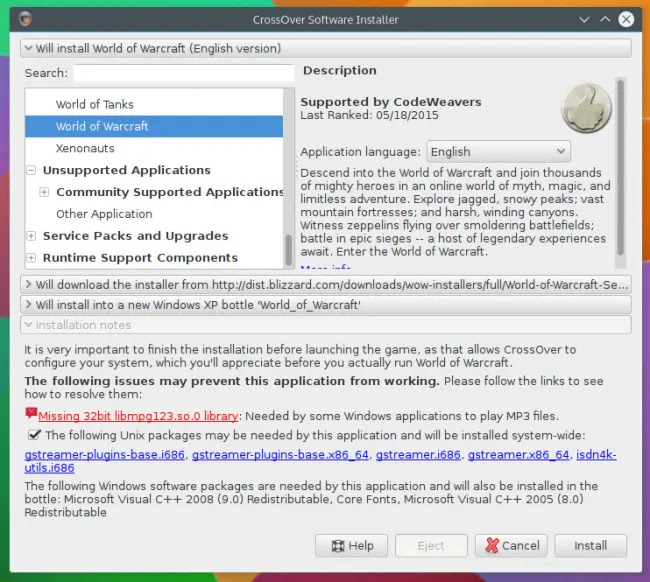Click the thumbs-up supported medal icon
The width and height of the screenshot is (650, 582).
(586, 108)
